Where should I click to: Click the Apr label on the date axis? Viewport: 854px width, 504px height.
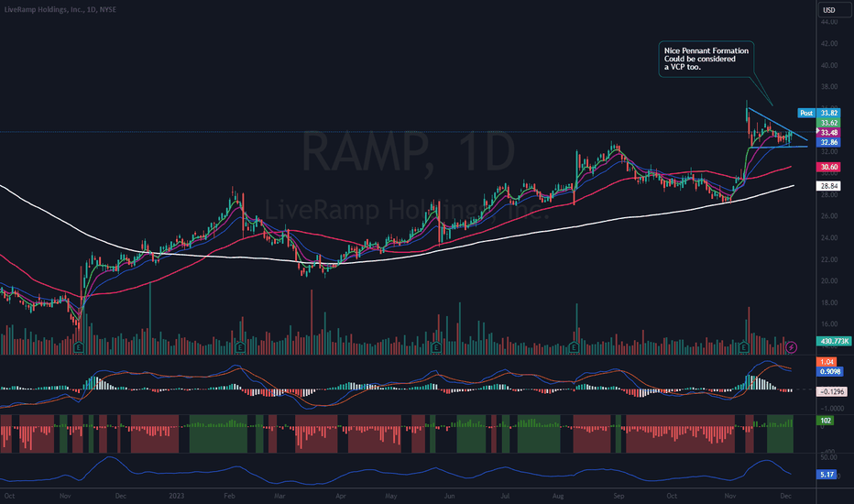tap(340, 496)
